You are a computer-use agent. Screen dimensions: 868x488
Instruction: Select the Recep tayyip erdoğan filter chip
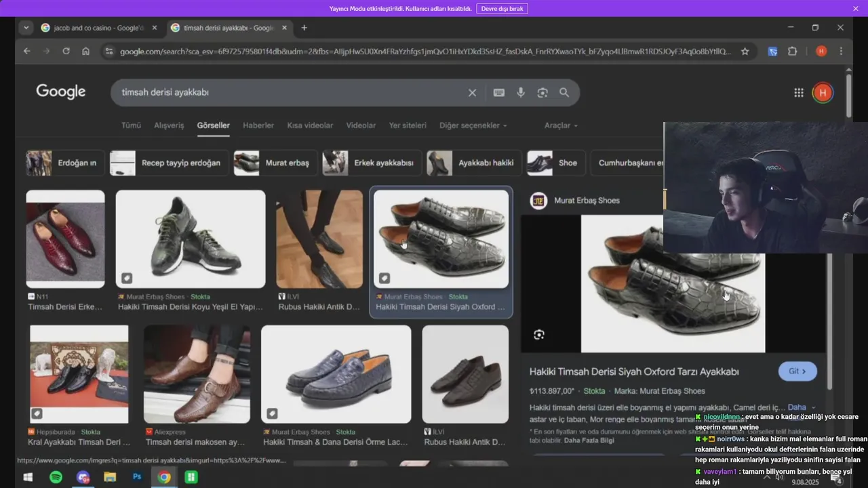(169, 163)
